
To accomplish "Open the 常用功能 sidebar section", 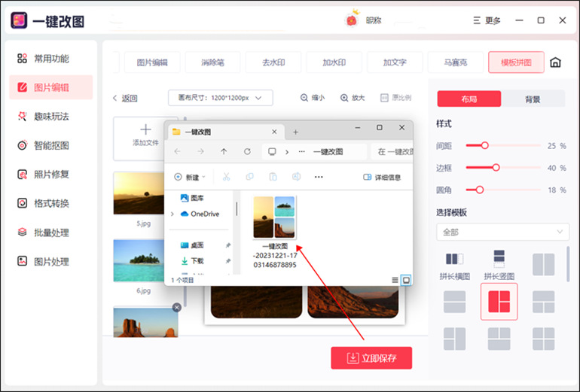I will point(51,59).
